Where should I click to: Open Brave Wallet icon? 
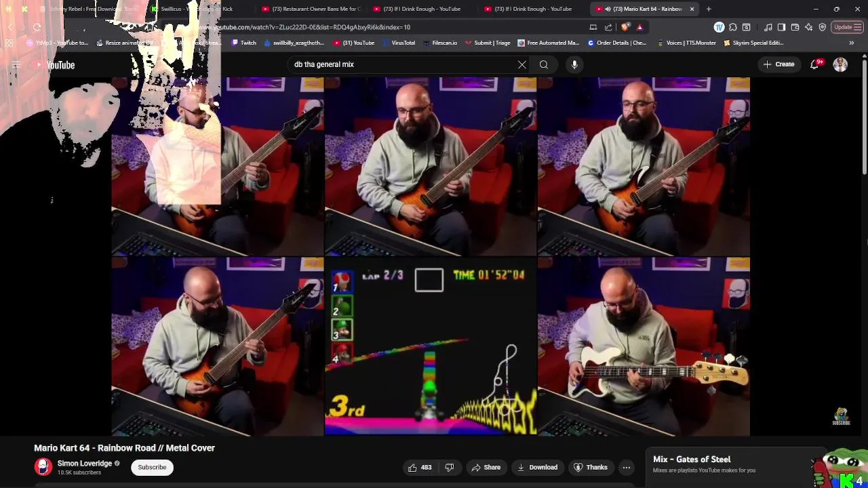[795, 27]
